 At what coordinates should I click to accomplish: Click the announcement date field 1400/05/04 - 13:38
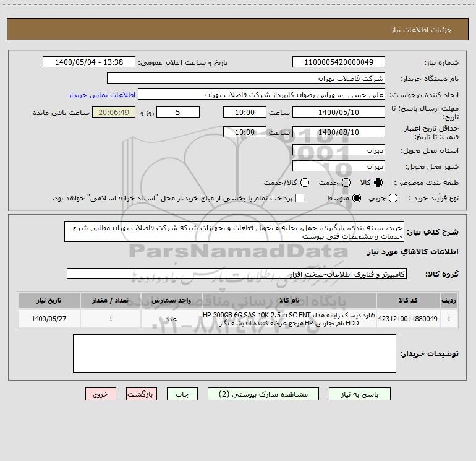pos(89,62)
